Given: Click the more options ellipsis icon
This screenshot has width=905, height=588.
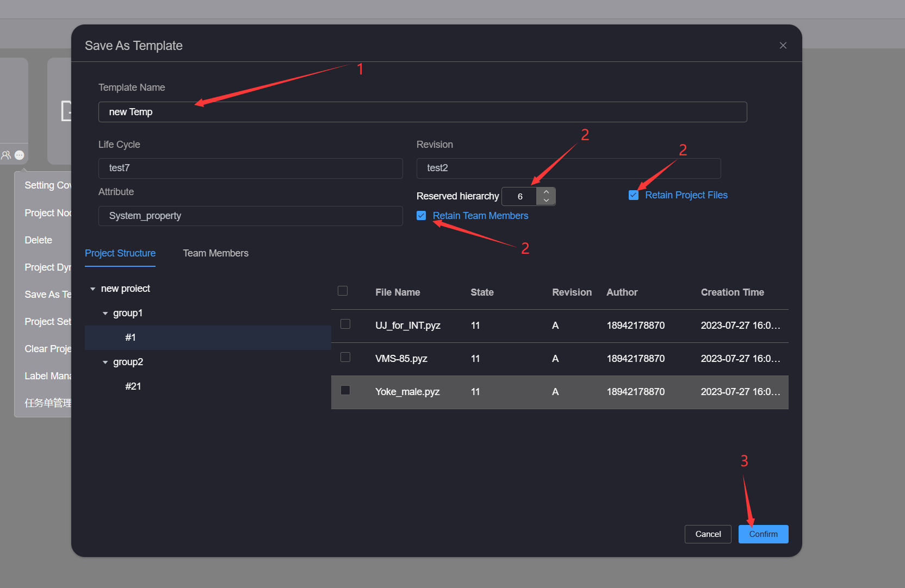Looking at the screenshot, I should [x=20, y=155].
